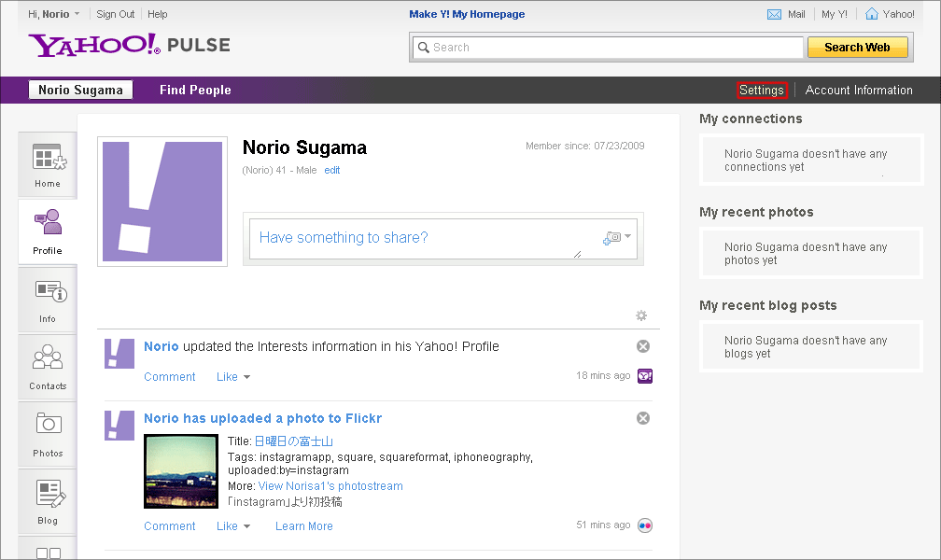Click the large purple profile picture
Image resolution: width=941 pixels, height=560 pixels.
pos(162,202)
